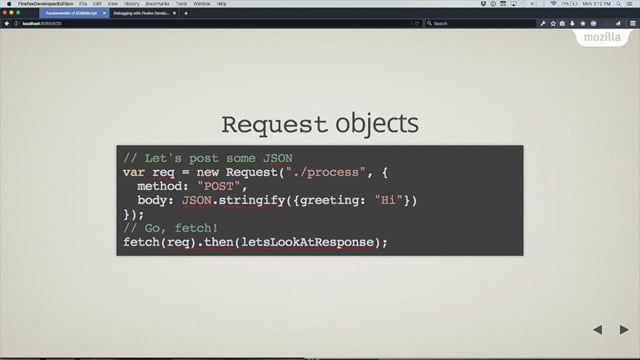Click the shield icon in menu bar
Viewport: 640px width, 360px height.
[x=483, y=4]
